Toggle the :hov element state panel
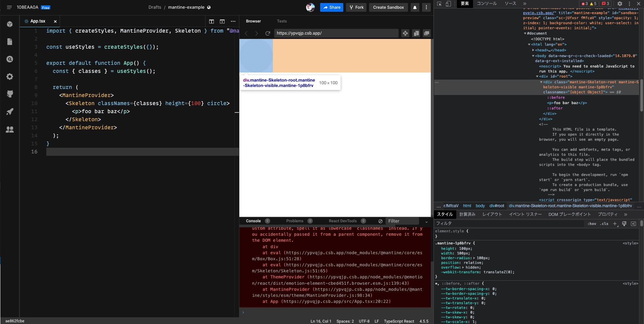The height and width of the screenshot is (324, 644). point(592,224)
